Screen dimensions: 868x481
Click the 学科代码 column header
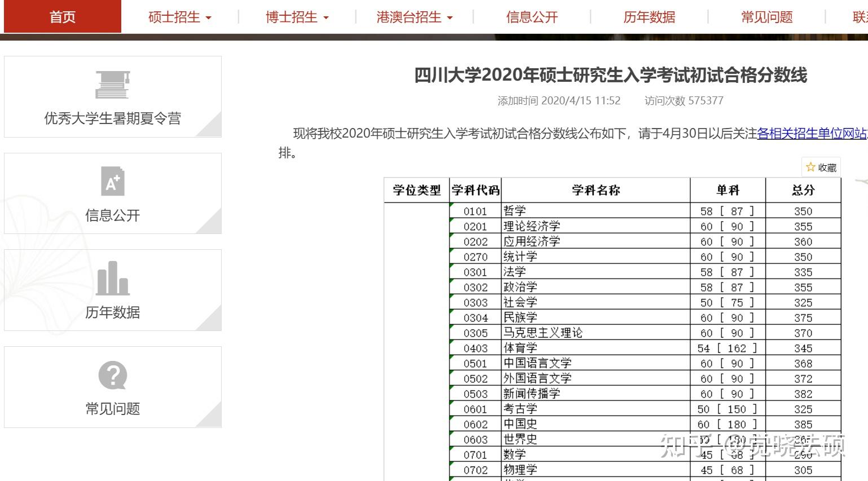pyautogui.click(x=475, y=191)
